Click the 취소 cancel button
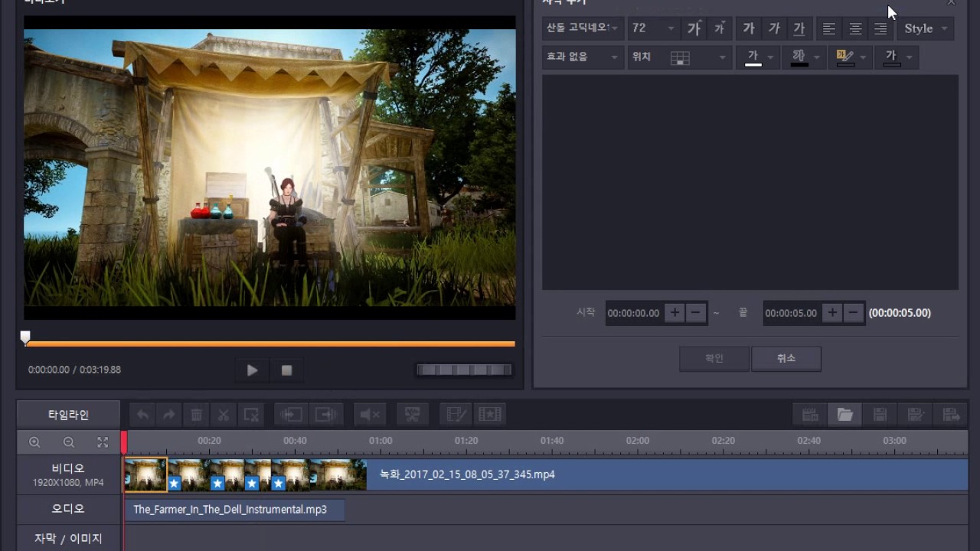 (786, 358)
